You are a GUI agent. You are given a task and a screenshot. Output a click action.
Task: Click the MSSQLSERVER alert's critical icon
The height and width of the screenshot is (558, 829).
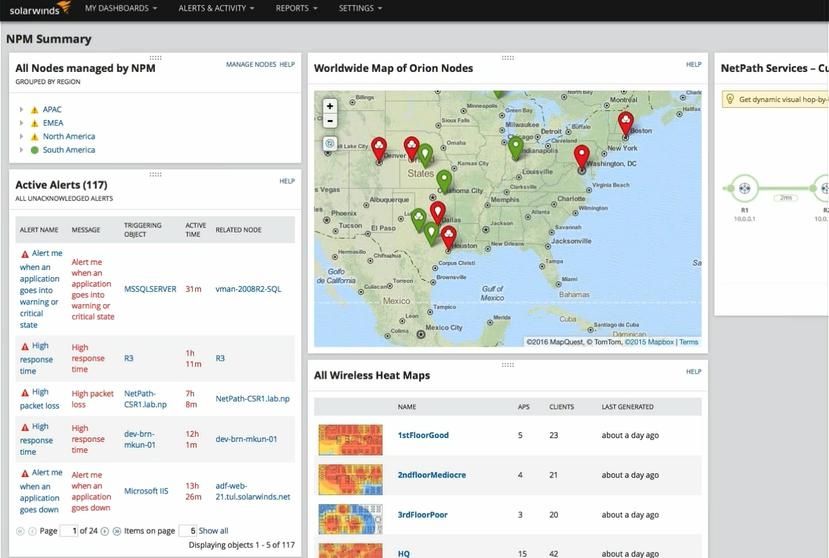(25, 254)
